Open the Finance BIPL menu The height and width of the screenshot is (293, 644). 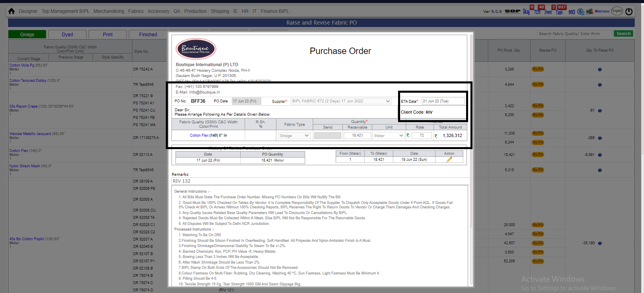tap(275, 11)
